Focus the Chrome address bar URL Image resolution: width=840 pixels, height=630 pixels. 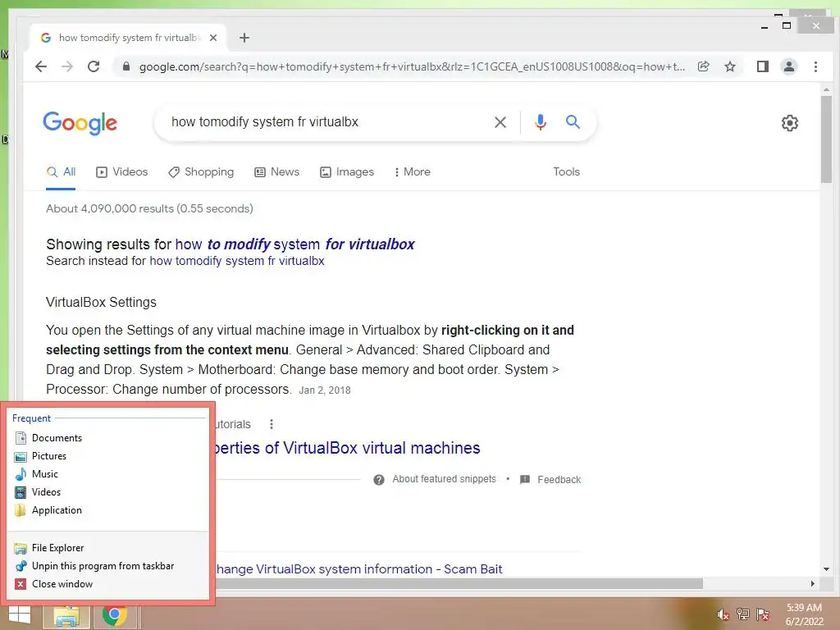click(412, 66)
